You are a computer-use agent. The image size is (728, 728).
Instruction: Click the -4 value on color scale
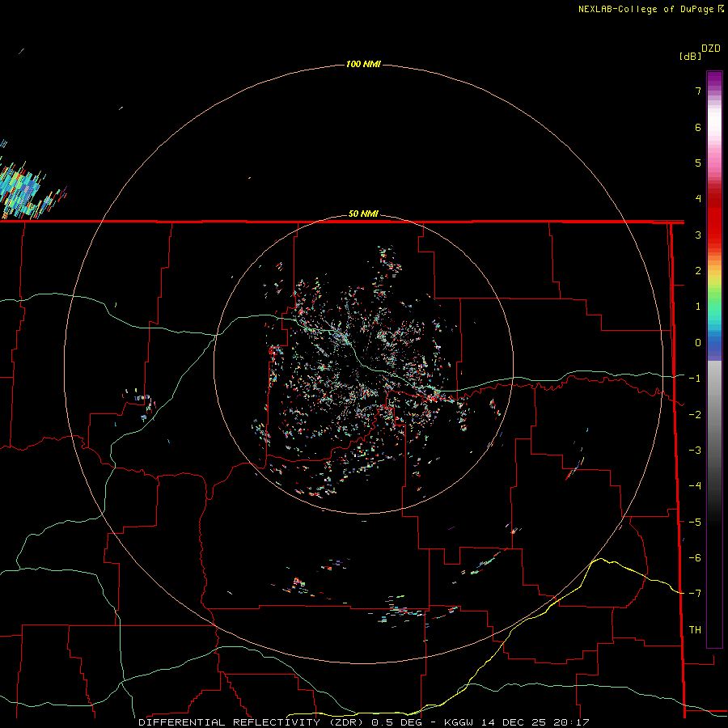point(695,486)
